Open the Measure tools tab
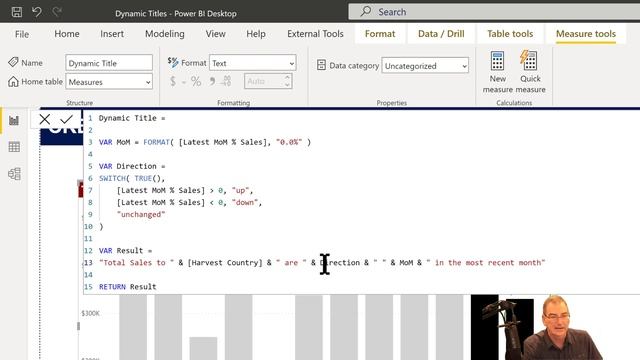Image resolution: width=640 pixels, height=360 pixels. coord(586,34)
